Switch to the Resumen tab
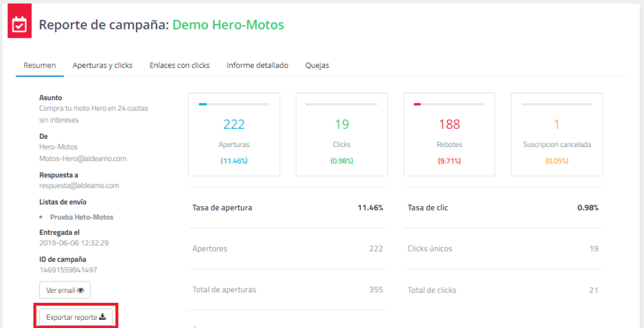644x328 pixels. [x=40, y=65]
